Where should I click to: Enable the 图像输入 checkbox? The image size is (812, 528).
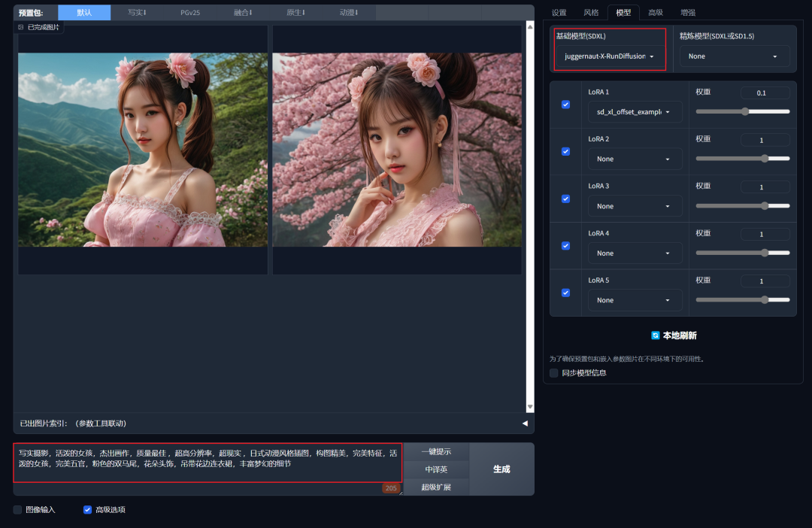[17, 510]
